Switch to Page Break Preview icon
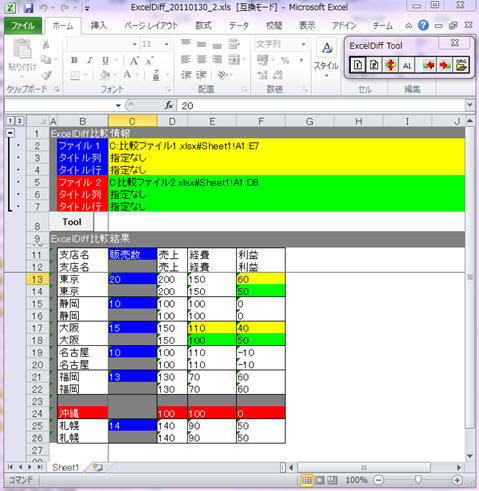Image resolution: width=479 pixels, height=491 pixels. coord(332,480)
